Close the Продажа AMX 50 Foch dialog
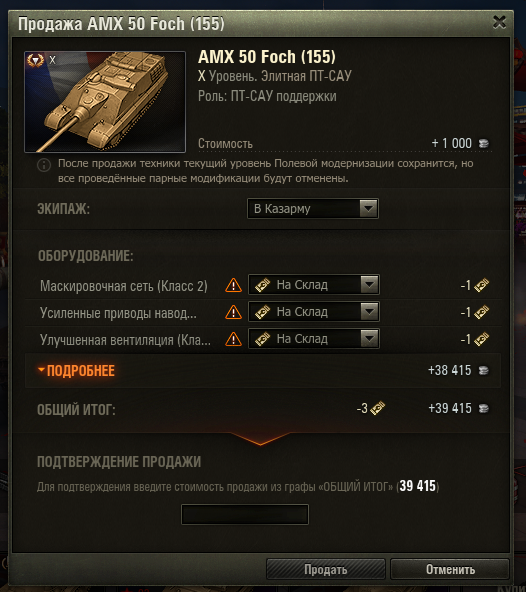The image size is (526, 592). 499,22
